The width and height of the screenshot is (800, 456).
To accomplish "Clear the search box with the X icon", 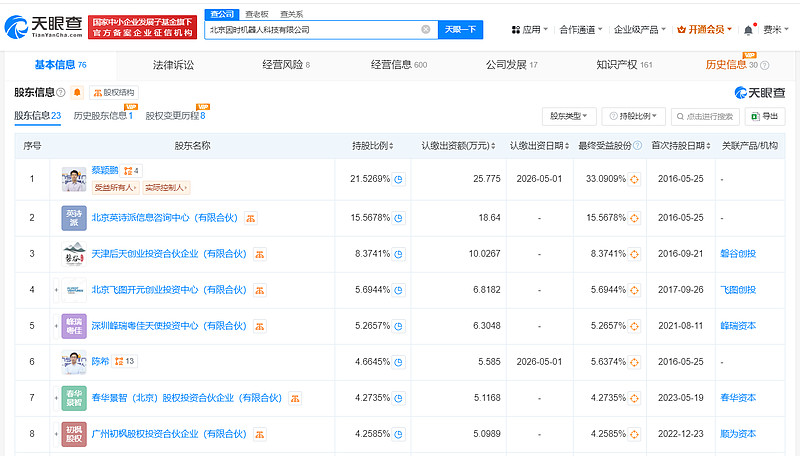I will click(x=425, y=30).
